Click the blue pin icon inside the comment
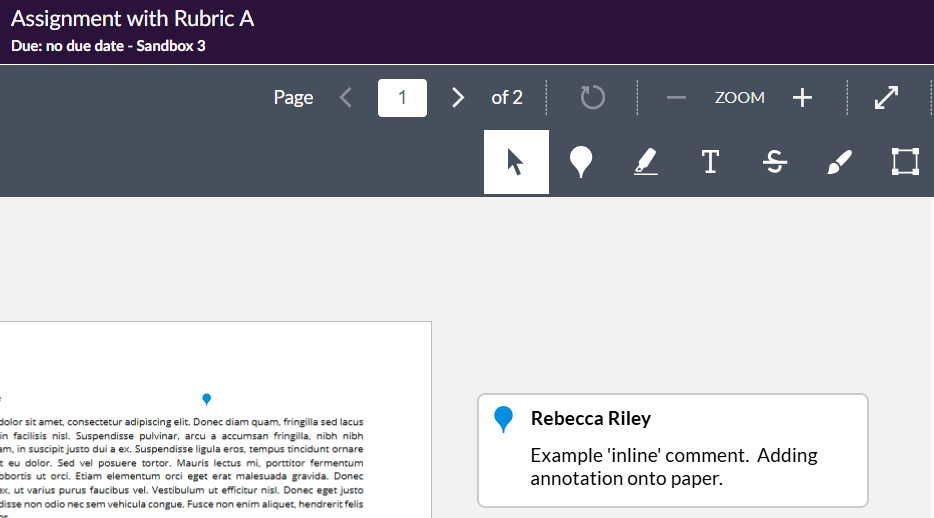The width and height of the screenshot is (934, 518). pyautogui.click(x=504, y=419)
